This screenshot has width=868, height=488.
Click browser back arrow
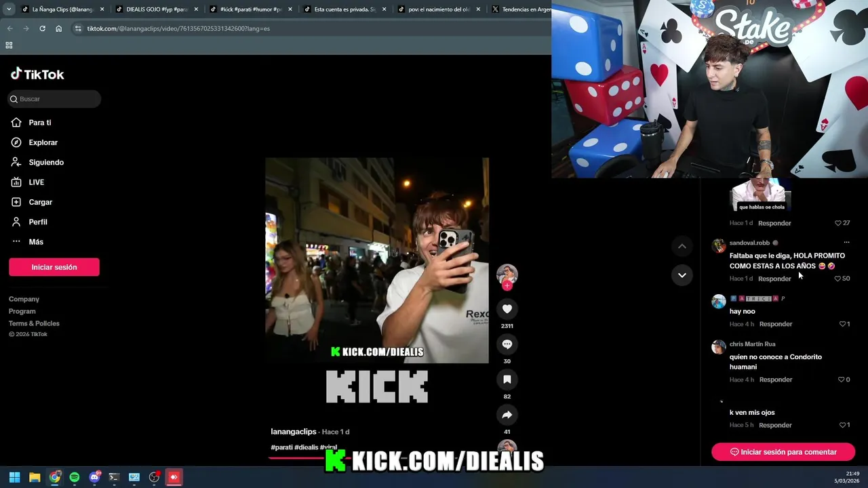pyautogui.click(x=9, y=28)
